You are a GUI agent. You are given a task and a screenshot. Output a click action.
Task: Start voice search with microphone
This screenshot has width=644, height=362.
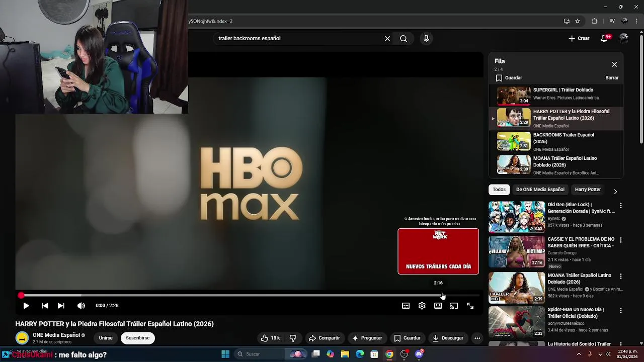click(426, 39)
